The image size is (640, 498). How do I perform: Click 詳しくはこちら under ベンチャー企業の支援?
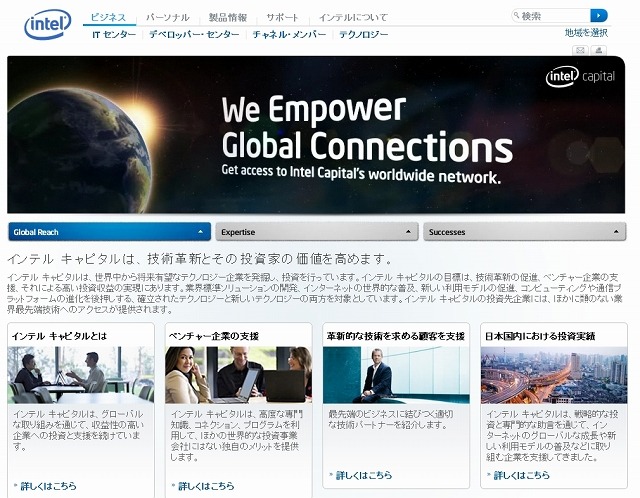pos(206,486)
